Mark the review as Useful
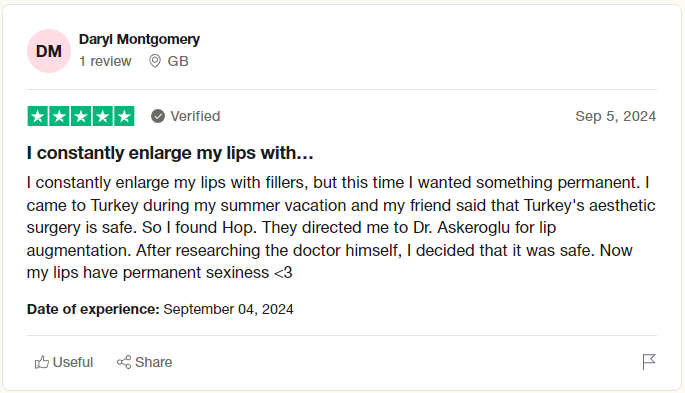The image size is (685, 393). click(x=64, y=362)
